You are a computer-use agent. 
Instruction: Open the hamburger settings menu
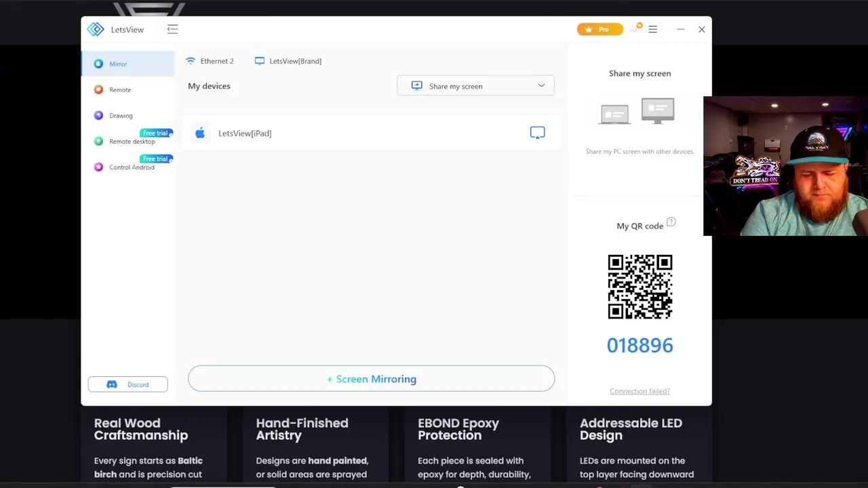point(652,29)
